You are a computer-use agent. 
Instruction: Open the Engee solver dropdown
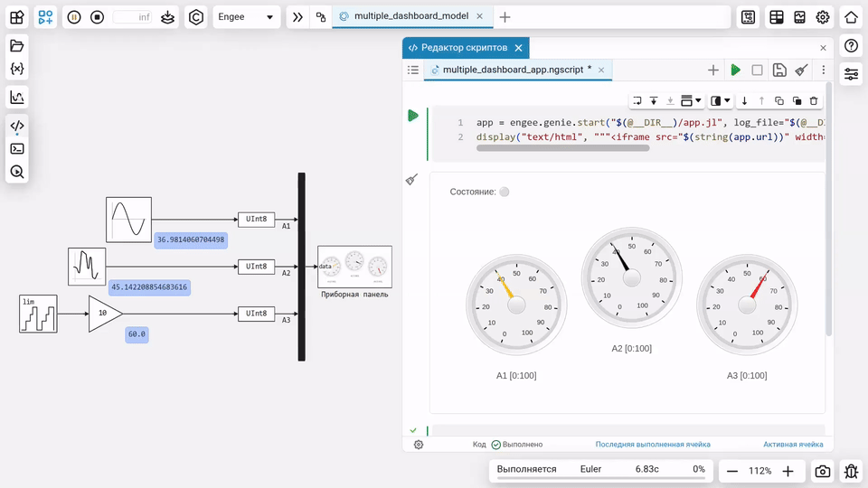(x=246, y=17)
